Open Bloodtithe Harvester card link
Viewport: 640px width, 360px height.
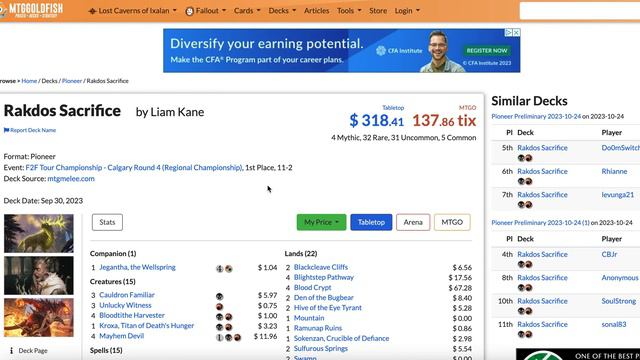click(132, 316)
